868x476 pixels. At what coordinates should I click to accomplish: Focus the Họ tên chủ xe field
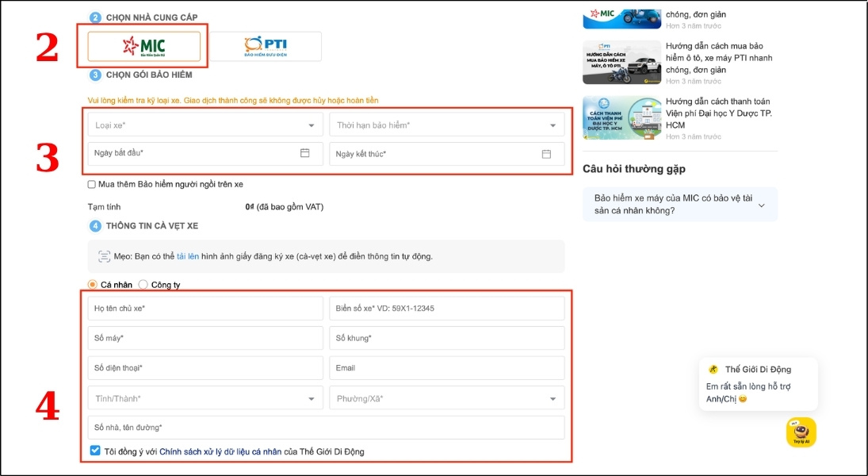tap(205, 309)
